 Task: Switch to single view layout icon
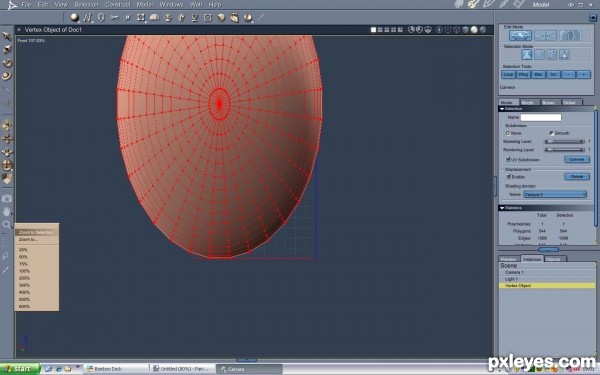coord(373,29)
